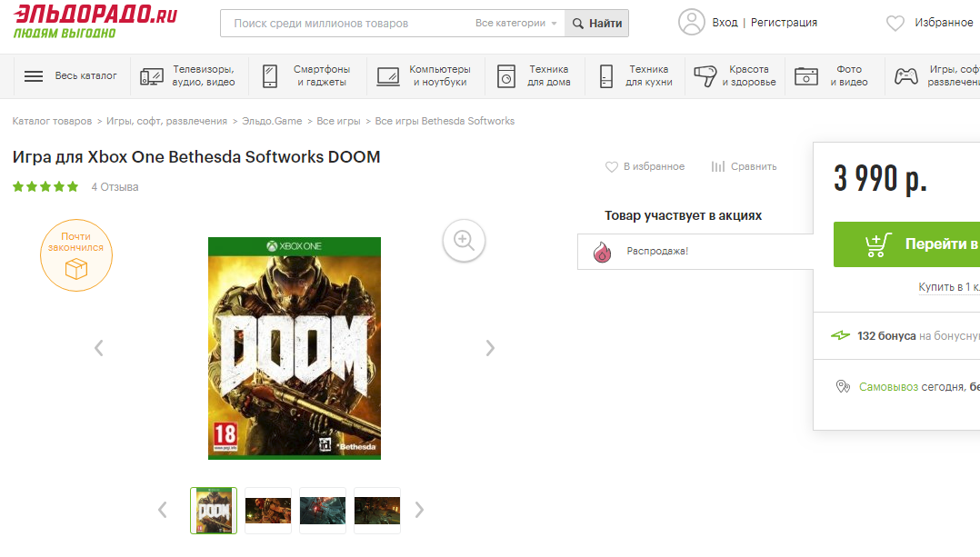Show previous product image with left arrow
Screen dimensions: 980x557
tap(99, 348)
